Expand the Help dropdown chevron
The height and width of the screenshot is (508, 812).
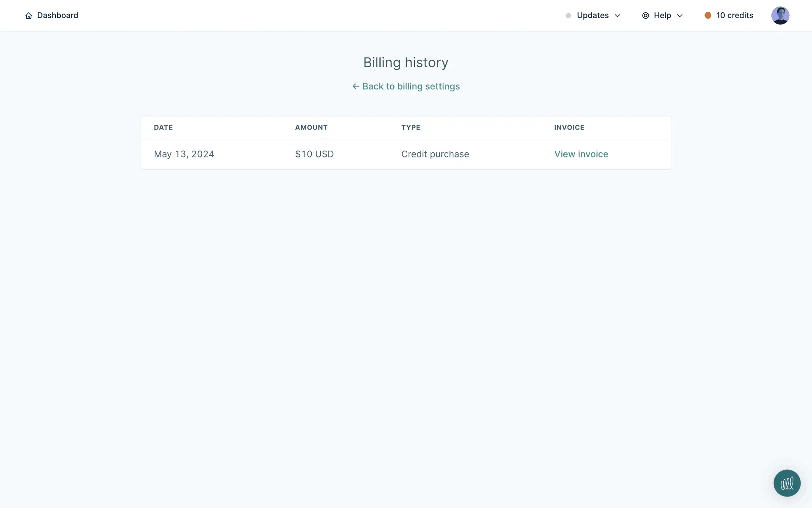[x=680, y=16]
